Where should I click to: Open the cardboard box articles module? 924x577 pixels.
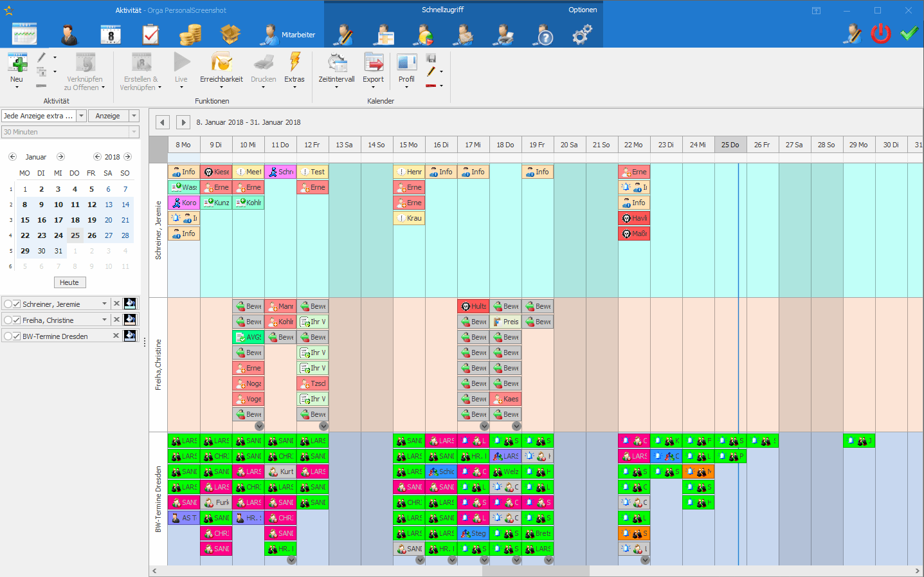click(x=230, y=34)
